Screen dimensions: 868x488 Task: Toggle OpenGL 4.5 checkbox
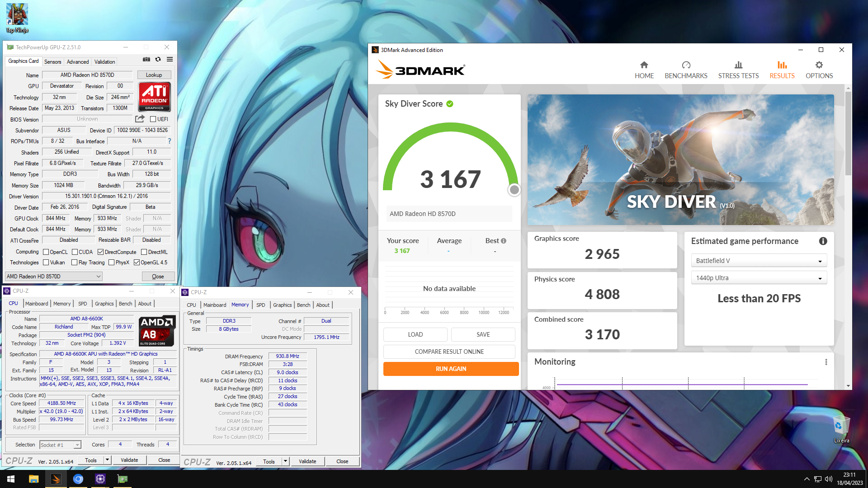point(137,263)
